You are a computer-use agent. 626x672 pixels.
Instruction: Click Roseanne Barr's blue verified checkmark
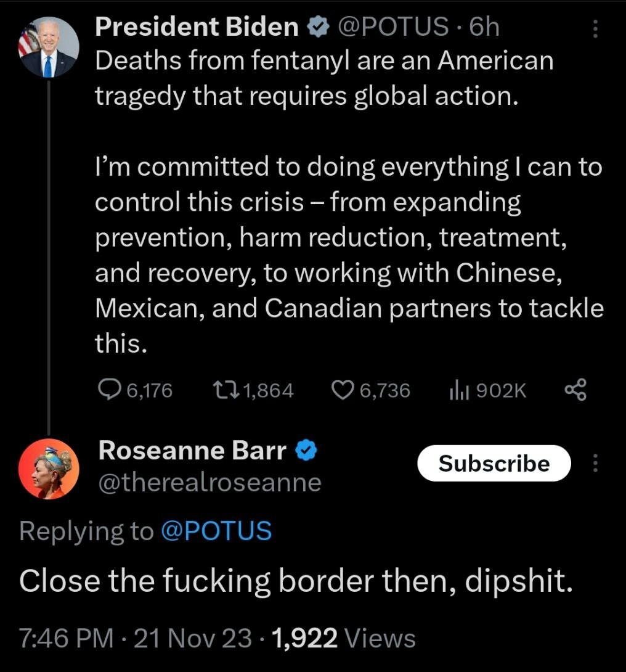click(306, 452)
